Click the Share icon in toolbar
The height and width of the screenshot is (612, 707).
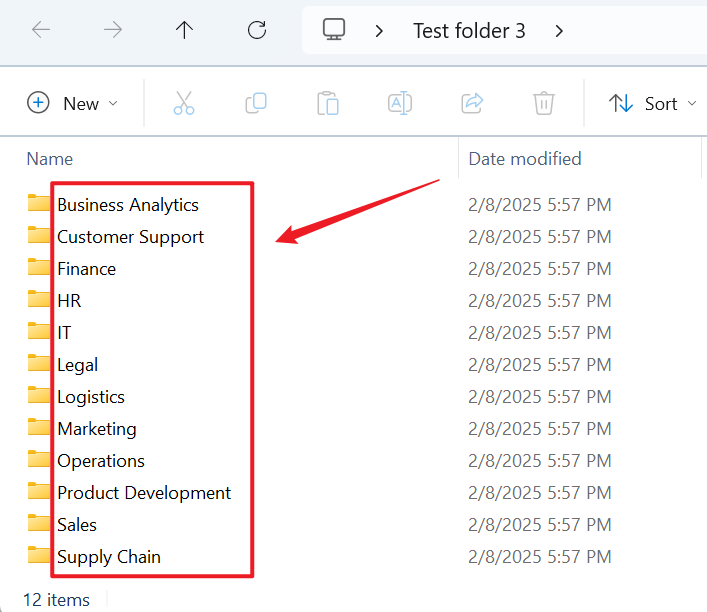click(x=472, y=103)
